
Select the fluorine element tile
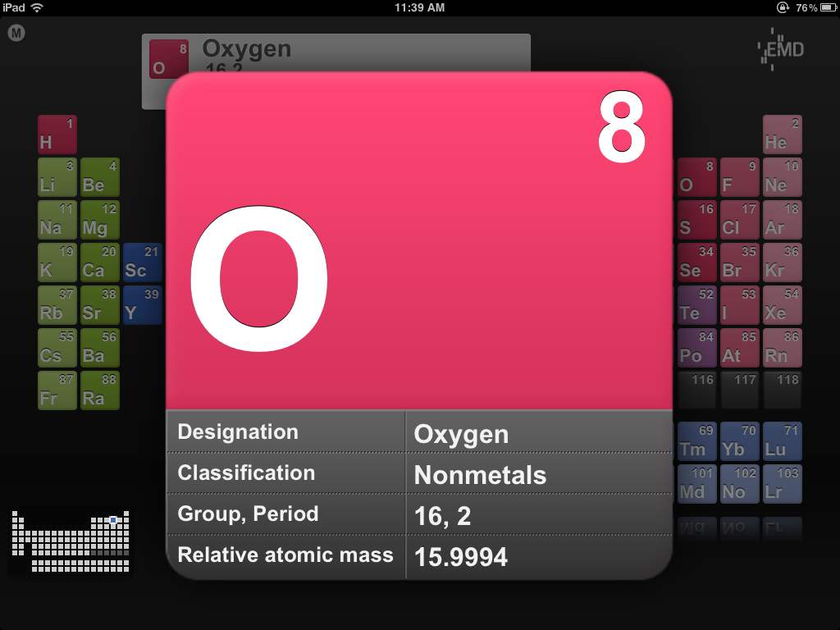(x=739, y=176)
